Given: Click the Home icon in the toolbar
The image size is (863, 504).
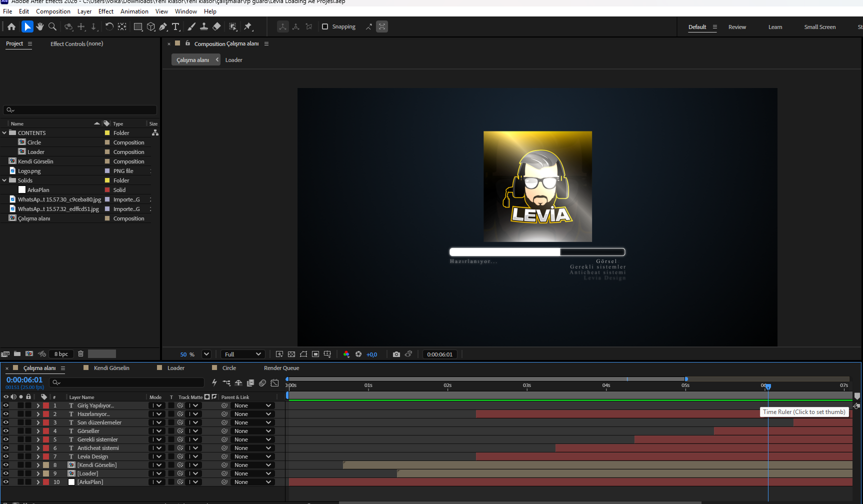Looking at the screenshot, I should tap(11, 26).
